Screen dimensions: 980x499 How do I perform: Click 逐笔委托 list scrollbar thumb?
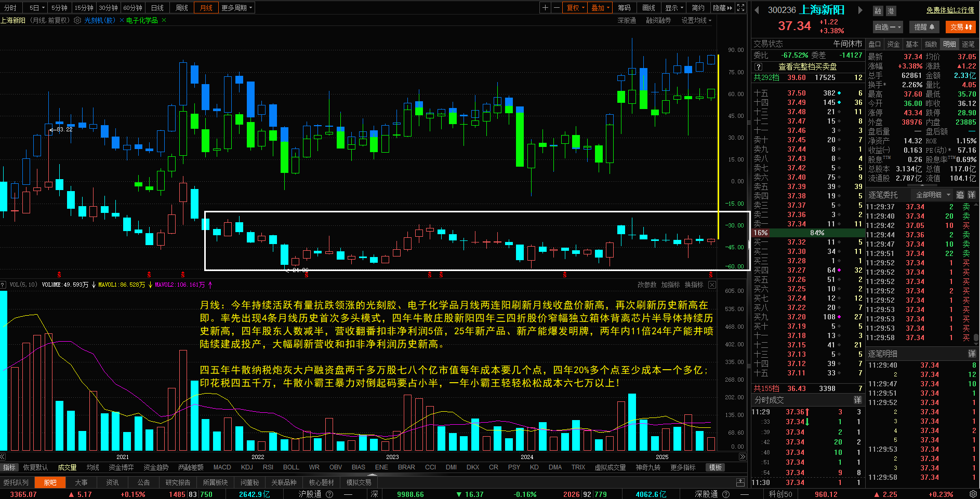click(x=976, y=338)
